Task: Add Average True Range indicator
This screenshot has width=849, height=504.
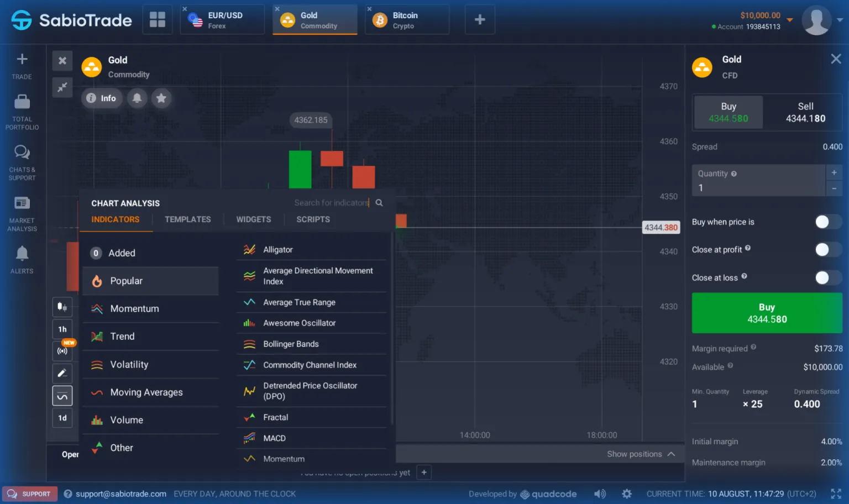Action: pyautogui.click(x=312, y=302)
